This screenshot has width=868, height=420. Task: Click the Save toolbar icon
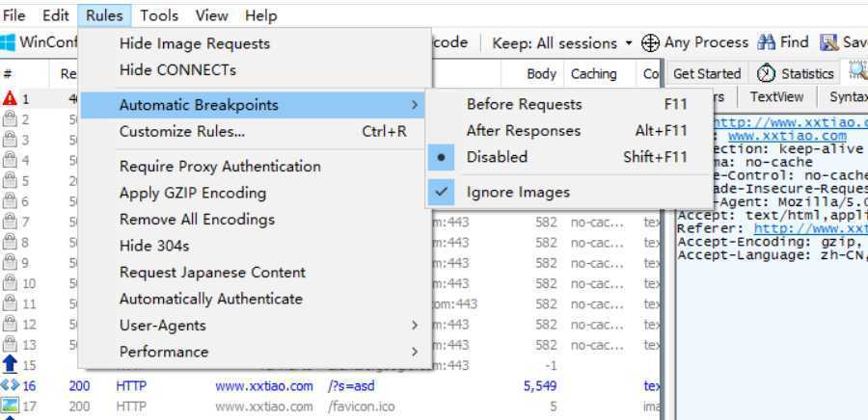pyautogui.click(x=829, y=42)
